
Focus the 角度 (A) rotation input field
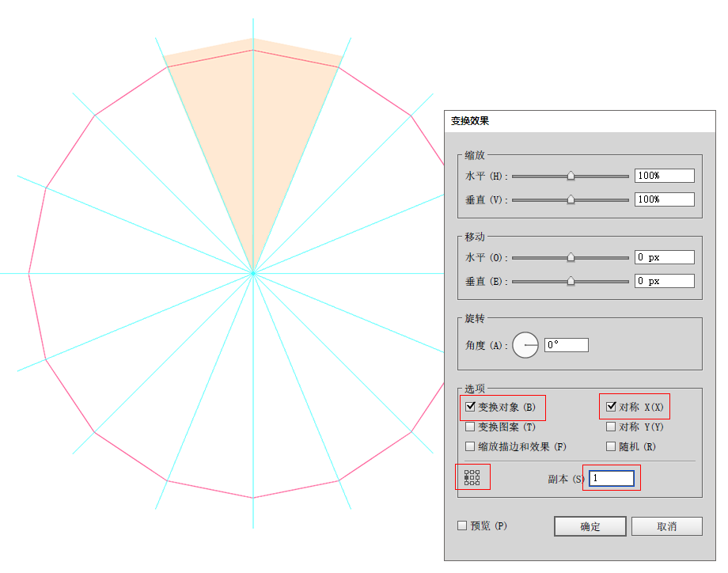pos(566,345)
